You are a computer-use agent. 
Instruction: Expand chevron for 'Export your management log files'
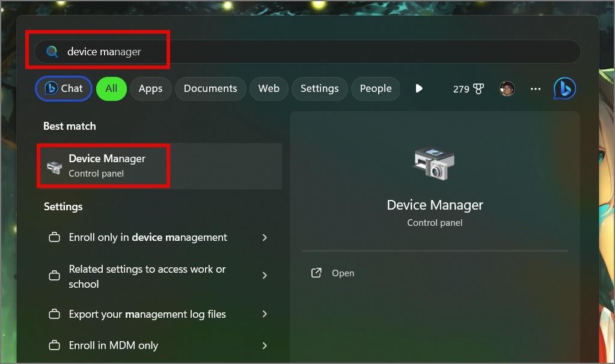coord(265,314)
